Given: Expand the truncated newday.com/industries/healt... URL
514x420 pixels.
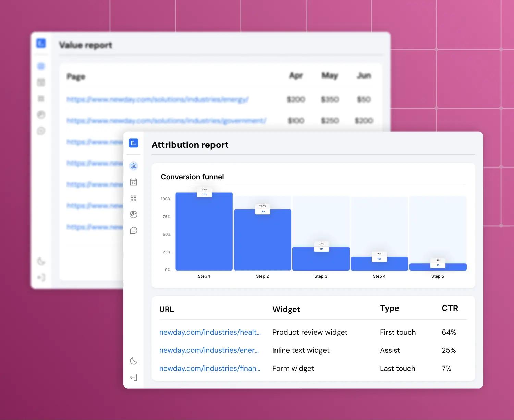Looking at the screenshot, I should [x=209, y=332].
